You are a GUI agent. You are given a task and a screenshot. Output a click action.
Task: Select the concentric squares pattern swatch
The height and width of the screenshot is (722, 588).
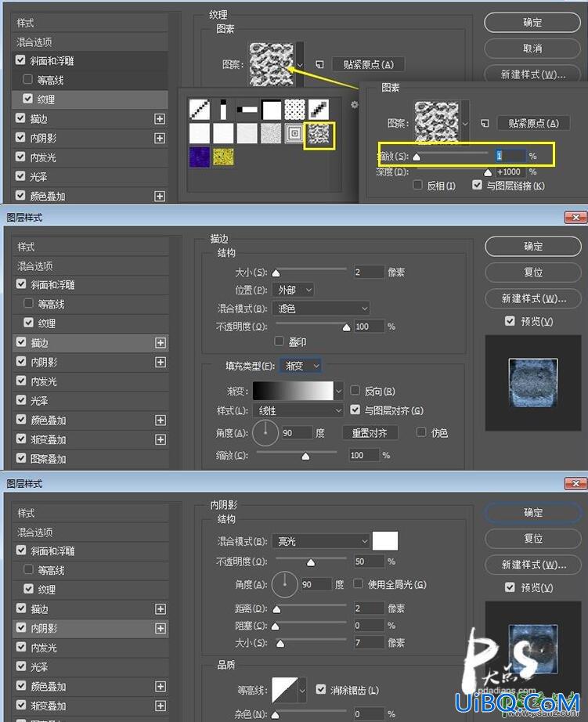tap(294, 134)
